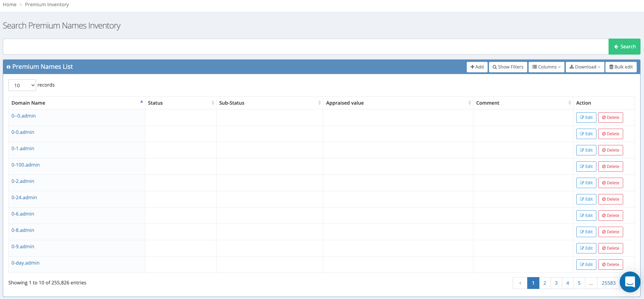Open the 0-2.admin domain link
Image resolution: width=644 pixels, height=299 pixels.
[x=23, y=181]
